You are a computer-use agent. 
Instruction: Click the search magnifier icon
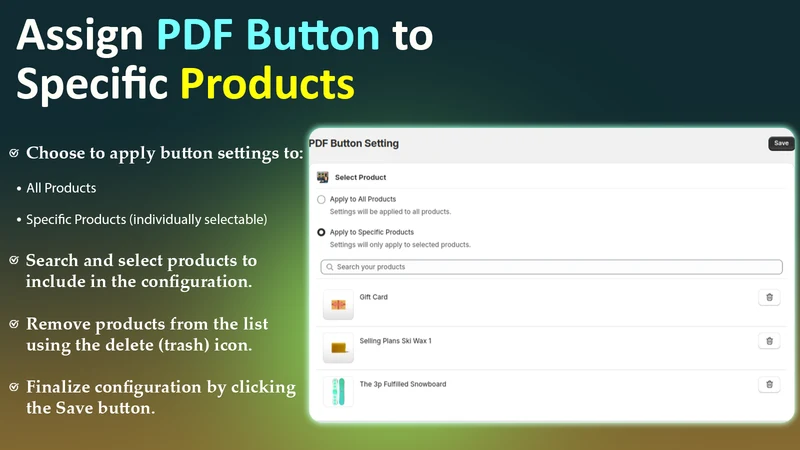[x=330, y=267]
